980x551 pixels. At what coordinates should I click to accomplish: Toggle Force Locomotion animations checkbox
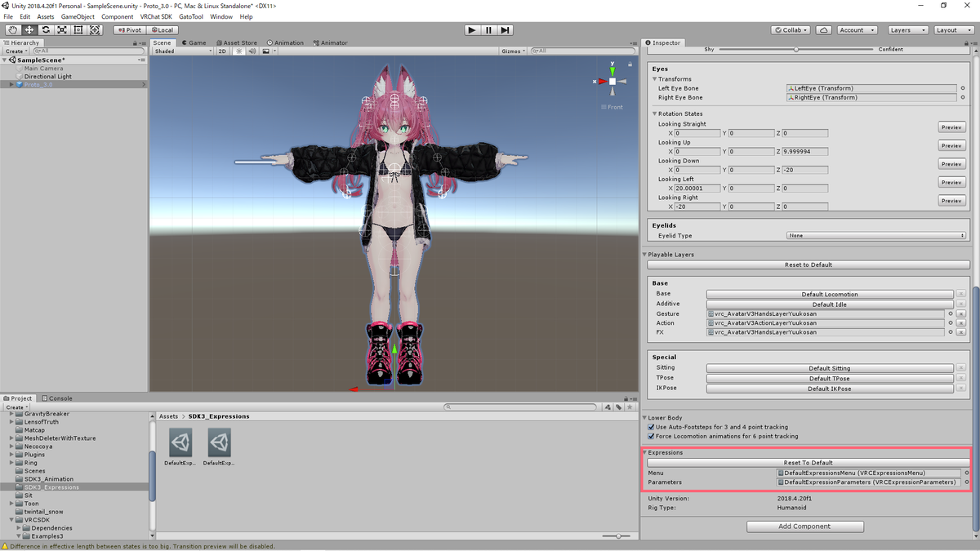[x=651, y=436]
